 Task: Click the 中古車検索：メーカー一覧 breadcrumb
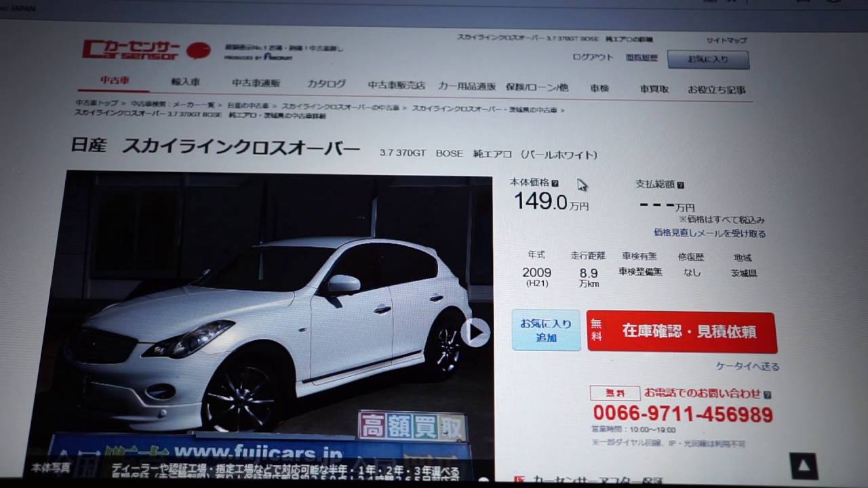click(x=172, y=104)
